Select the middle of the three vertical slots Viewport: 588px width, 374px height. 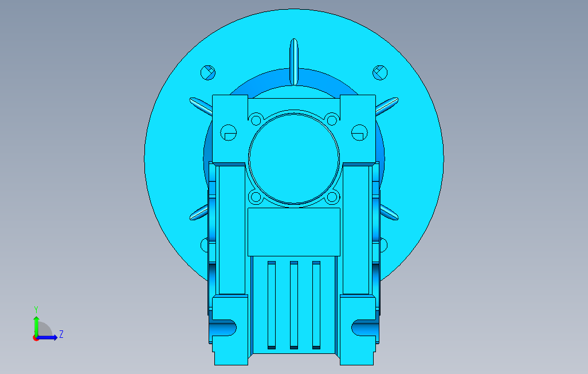click(294, 305)
